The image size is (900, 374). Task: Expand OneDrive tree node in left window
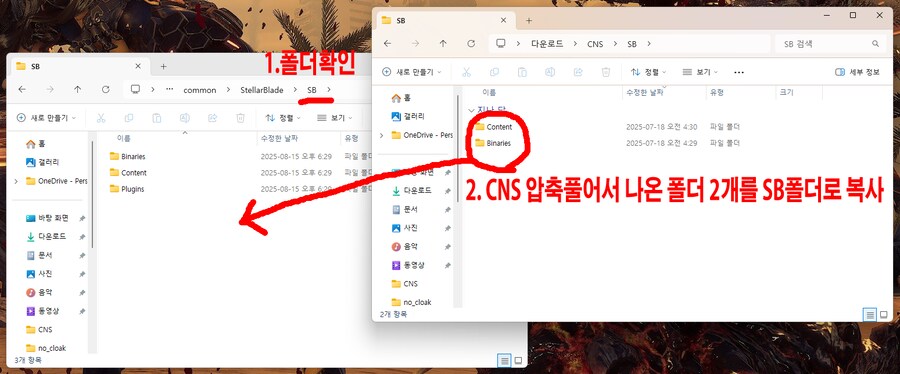click(16, 181)
